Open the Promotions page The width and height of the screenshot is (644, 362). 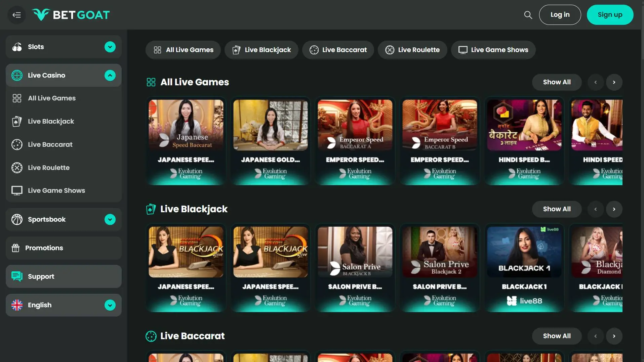(x=64, y=248)
